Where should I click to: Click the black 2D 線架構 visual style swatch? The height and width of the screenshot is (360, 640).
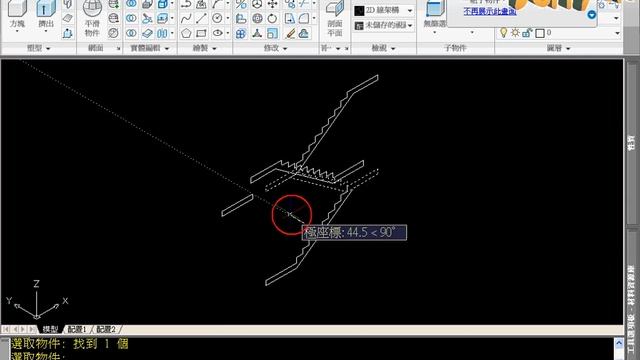(x=359, y=10)
